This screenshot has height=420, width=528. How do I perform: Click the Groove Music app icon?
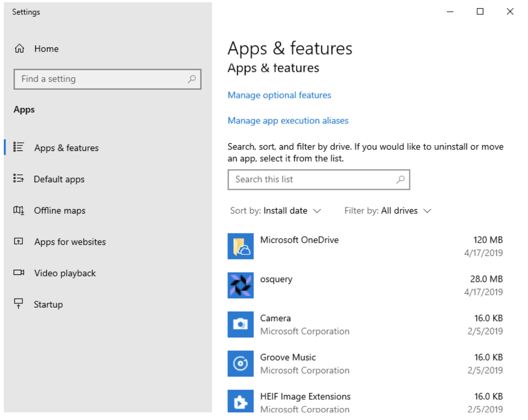240,364
